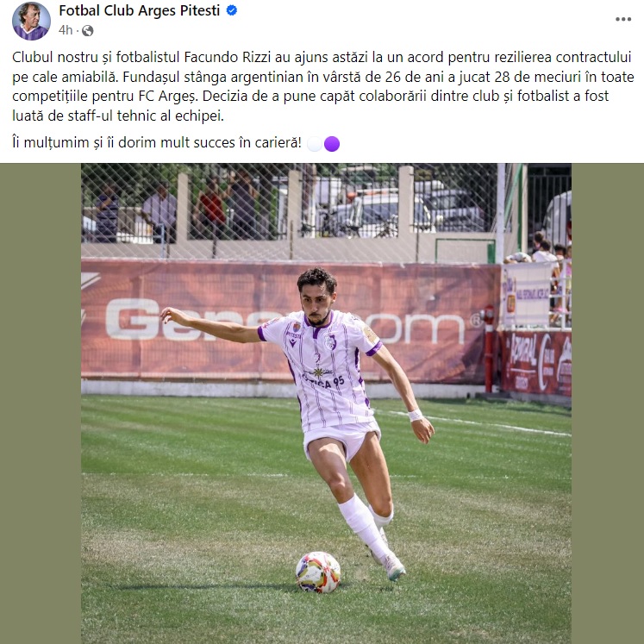
Task: Click the public audience globe icon
Action: pyautogui.click(x=87, y=30)
